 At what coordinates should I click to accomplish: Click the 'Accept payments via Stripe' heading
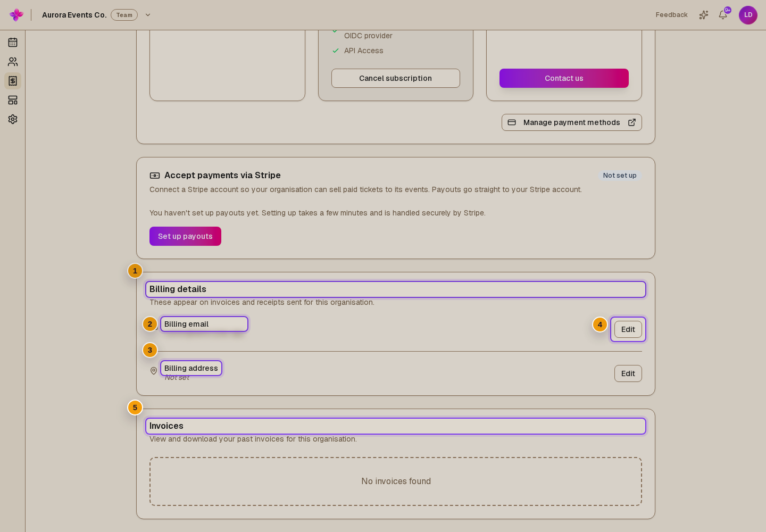[222, 176]
